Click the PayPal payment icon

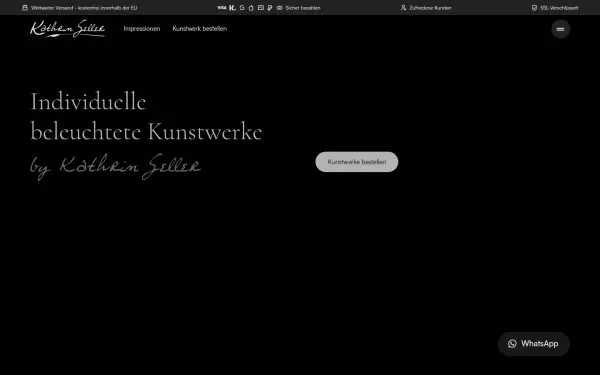270,8
